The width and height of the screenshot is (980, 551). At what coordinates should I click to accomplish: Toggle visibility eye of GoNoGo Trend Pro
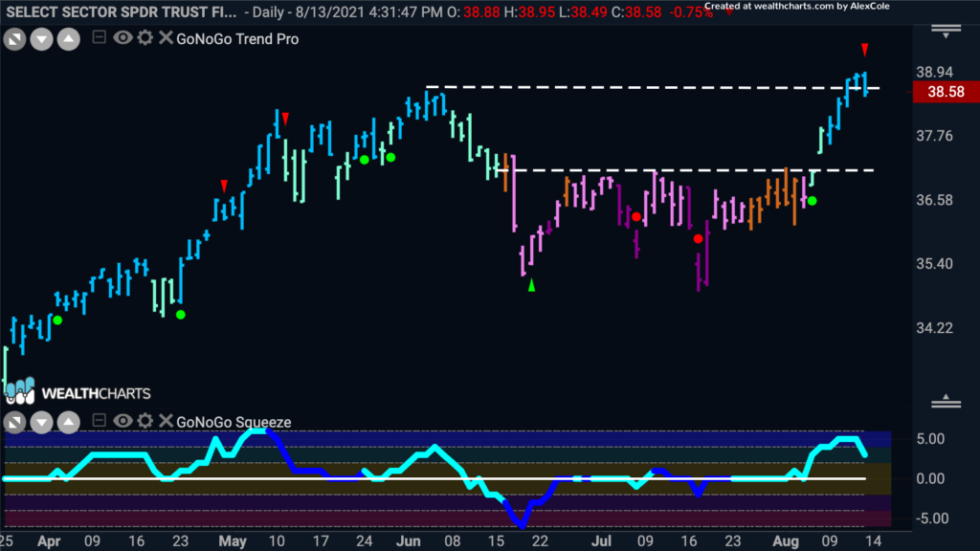coord(122,37)
